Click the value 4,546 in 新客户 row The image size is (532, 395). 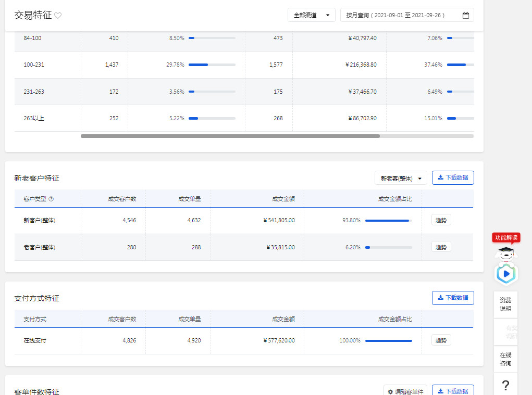point(129,220)
